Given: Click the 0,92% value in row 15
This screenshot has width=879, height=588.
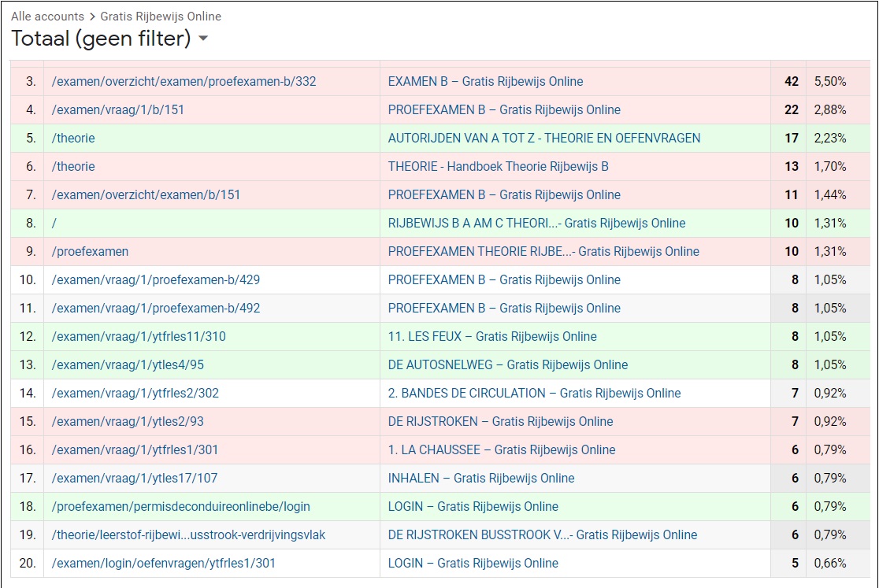Looking at the screenshot, I should point(830,421).
